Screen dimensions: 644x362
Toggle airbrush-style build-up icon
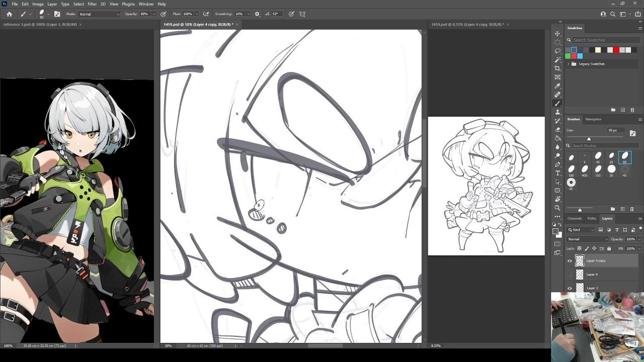pos(206,14)
